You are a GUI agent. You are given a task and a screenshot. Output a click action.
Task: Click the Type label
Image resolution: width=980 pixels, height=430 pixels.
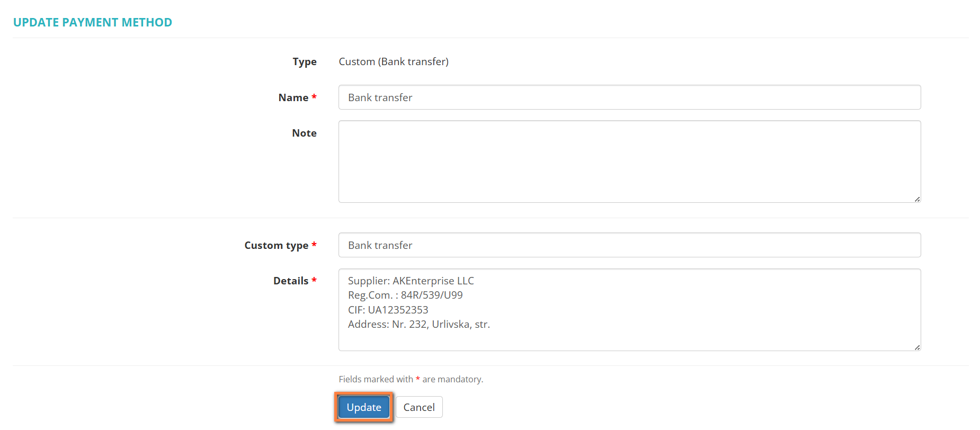coord(305,61)
